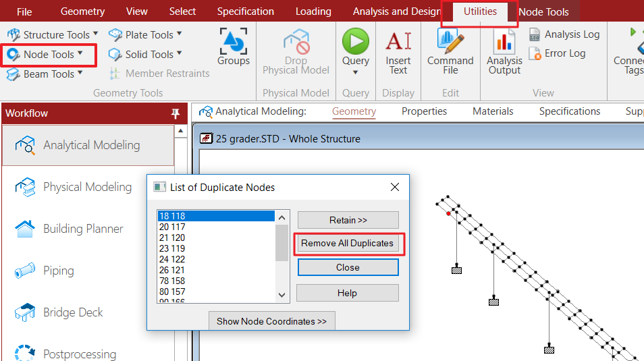Click Remove All Duplicates button
The image size is (644, 361).
[x=348, y=243]
